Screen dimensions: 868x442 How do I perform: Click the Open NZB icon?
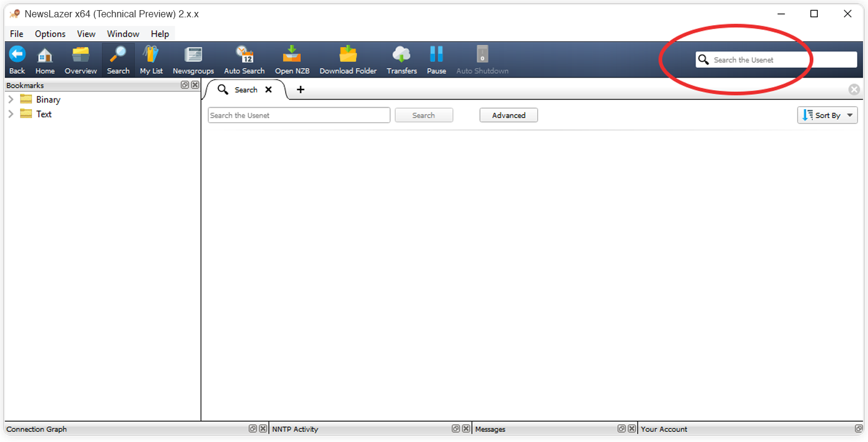292,55
